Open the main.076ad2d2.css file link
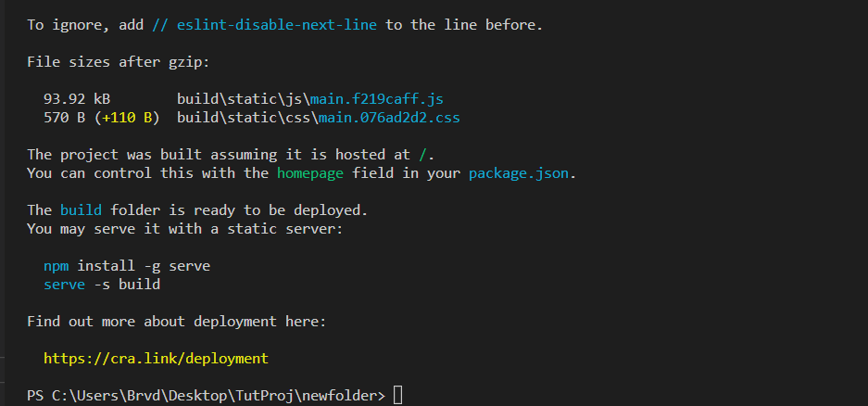Screen dimensions: 868x406 [x=389, y=118]
